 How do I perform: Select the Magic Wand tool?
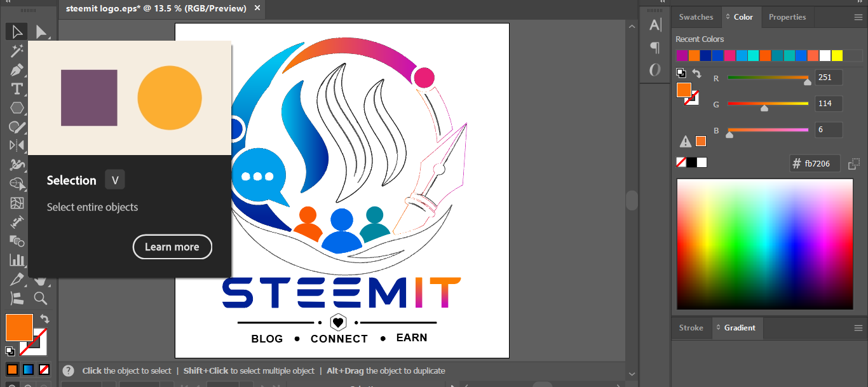(x=17, y=51)
